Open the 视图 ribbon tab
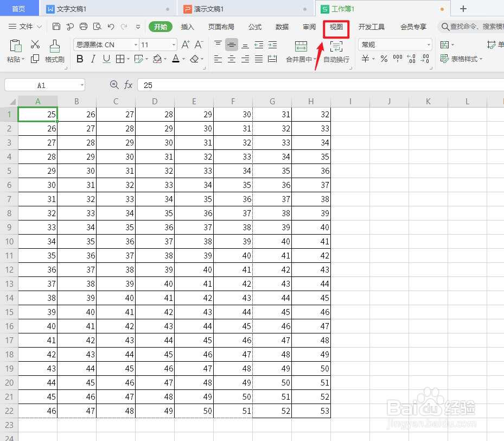504x441 pixels. pyautogui.click(x=336, y=27)
